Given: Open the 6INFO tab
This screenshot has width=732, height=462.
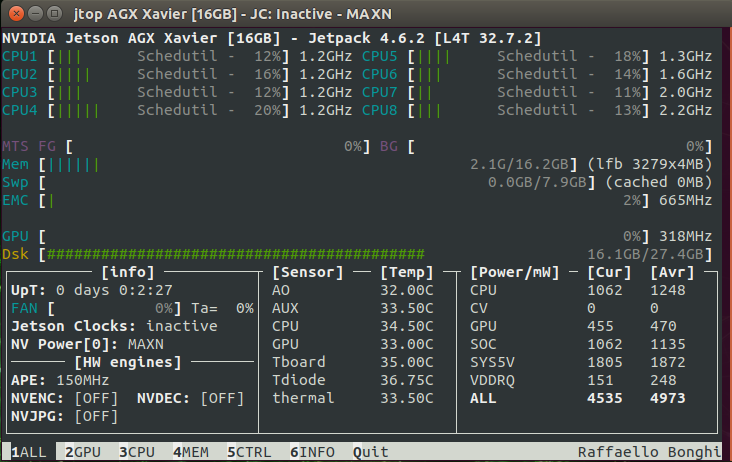Looking at the screenshot, I should coord(312,452).
